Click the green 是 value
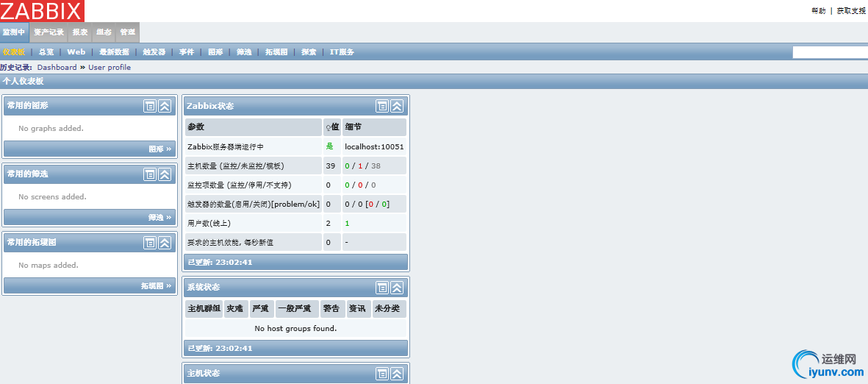This screenshot has height=384, width=868. coord(329,146)
